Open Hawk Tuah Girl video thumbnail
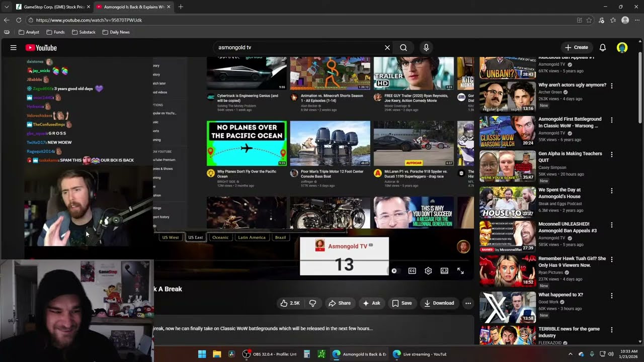 [507, 270]
